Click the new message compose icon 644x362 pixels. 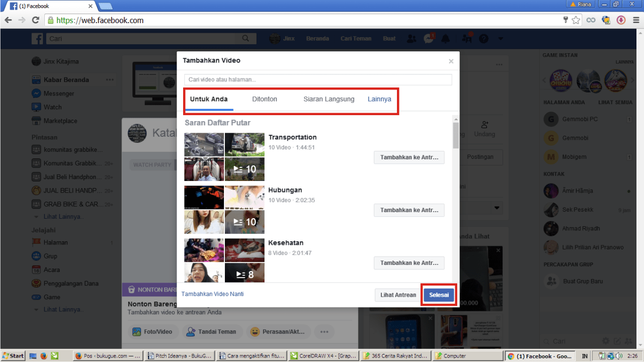[x=617, y=341]
